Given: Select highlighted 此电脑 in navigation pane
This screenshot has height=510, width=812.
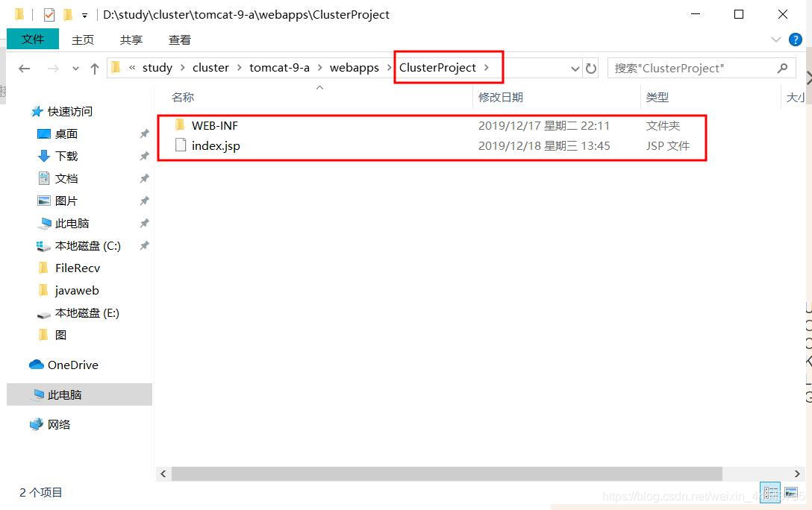Looking at the screenshot, I should [x=79, y=394].
